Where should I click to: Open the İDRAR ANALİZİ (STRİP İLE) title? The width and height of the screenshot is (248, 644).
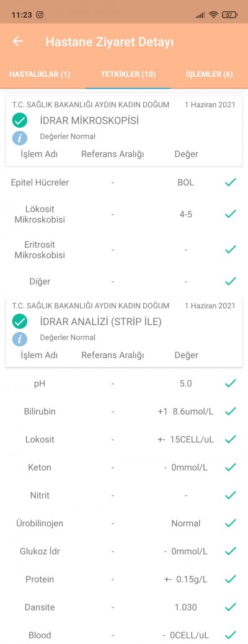pos(101,322)
